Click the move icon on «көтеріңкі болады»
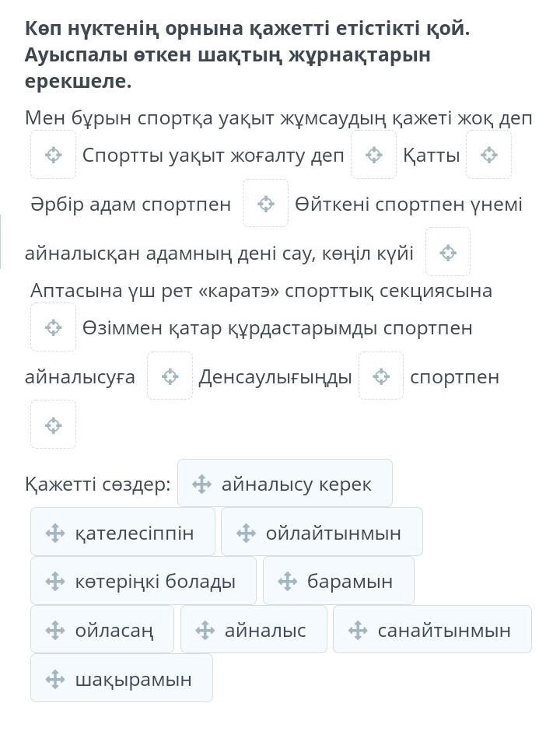 (54, 582)
